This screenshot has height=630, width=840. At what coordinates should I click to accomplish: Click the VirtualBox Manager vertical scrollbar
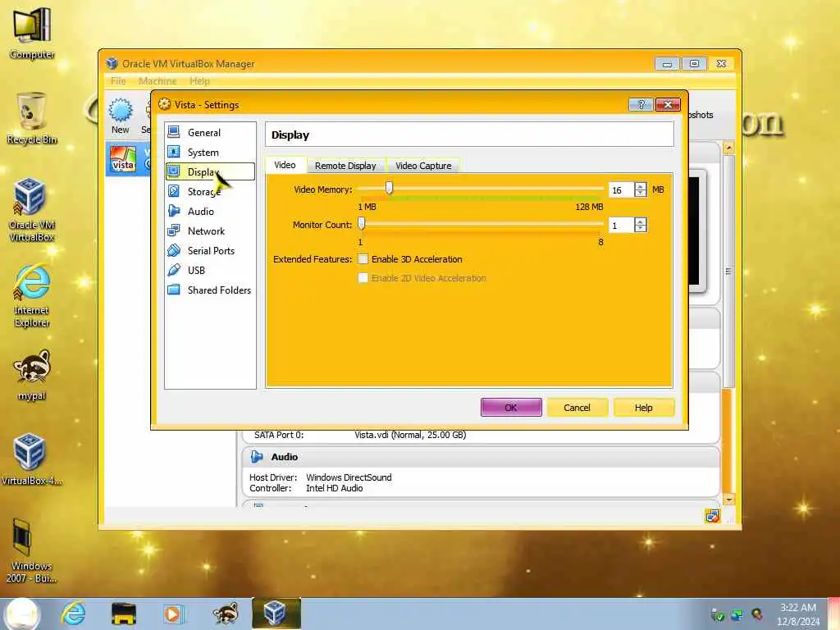pos(728,271)
